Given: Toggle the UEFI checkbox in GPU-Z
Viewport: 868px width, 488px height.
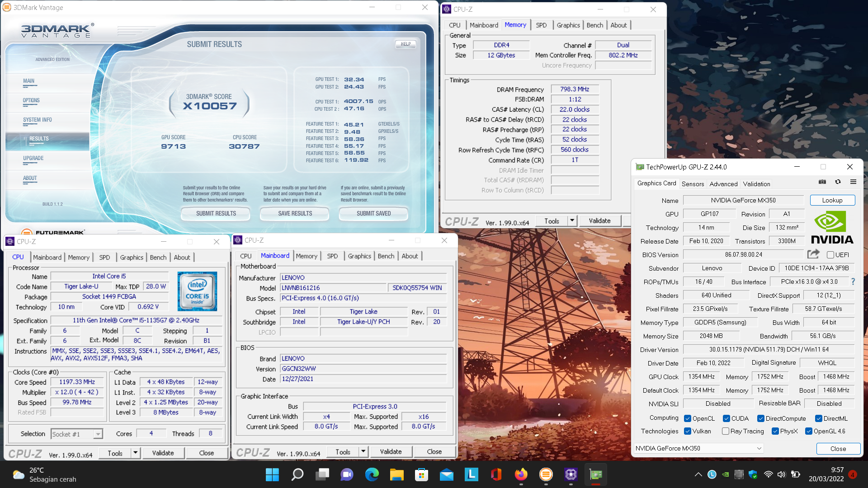Looking at the screenshot, I should [x=830, y=255].
